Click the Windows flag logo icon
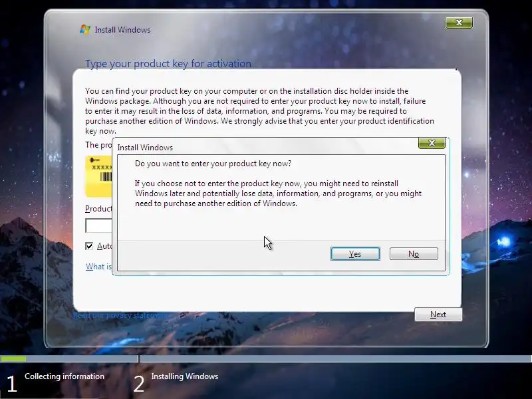Viewport: 532px width, 399px height. tap(85, 29)
